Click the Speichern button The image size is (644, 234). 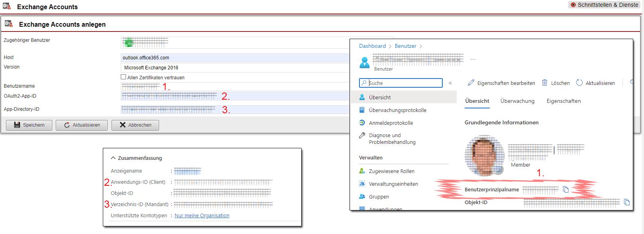tap(29, 125)
